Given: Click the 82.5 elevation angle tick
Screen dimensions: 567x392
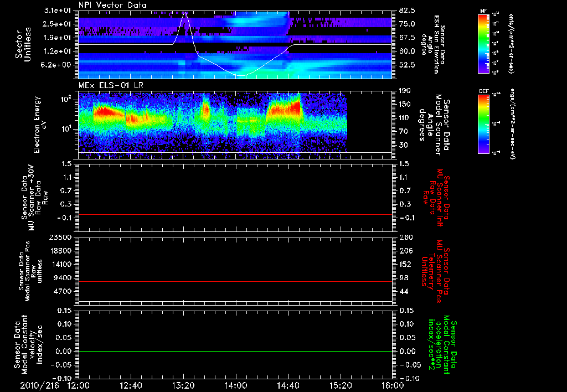Looking at the screenshot, I should pos(407,11).
